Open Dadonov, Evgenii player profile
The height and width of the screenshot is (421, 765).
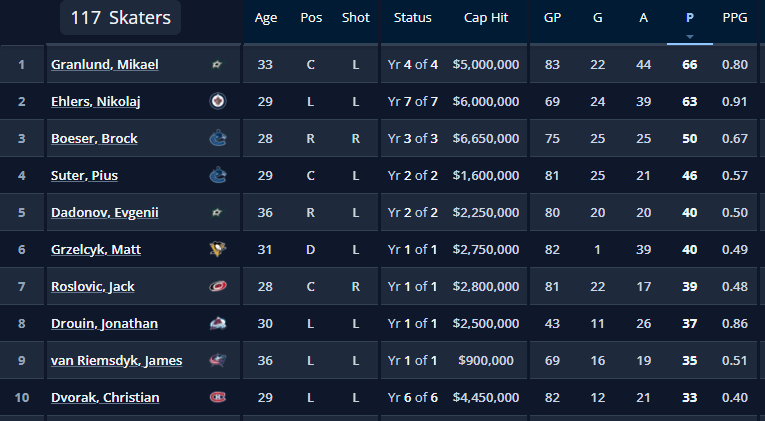105,213
